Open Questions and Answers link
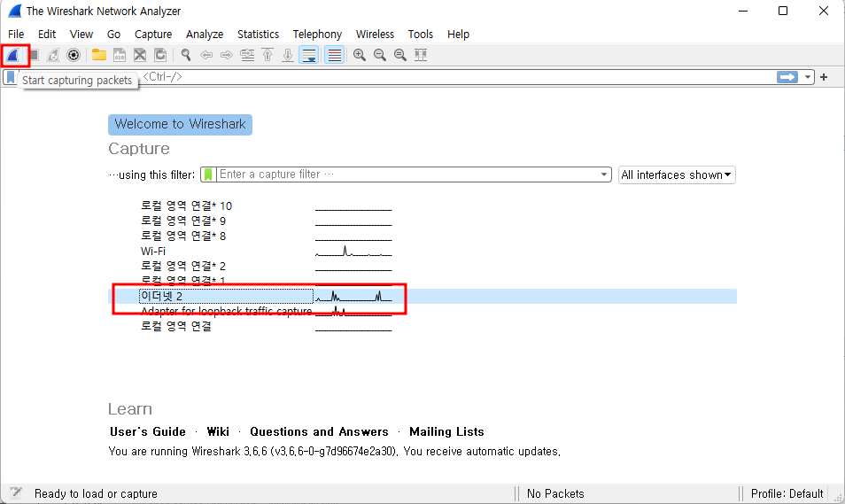Screen dimensions: 845x504 [x=319, y=431]
